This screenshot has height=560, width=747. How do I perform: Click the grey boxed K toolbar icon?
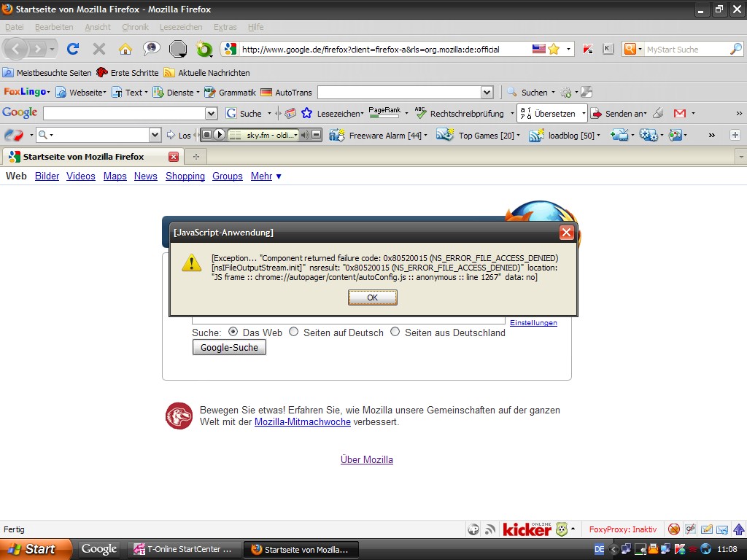pyautogui.click(x=608, y=49)
